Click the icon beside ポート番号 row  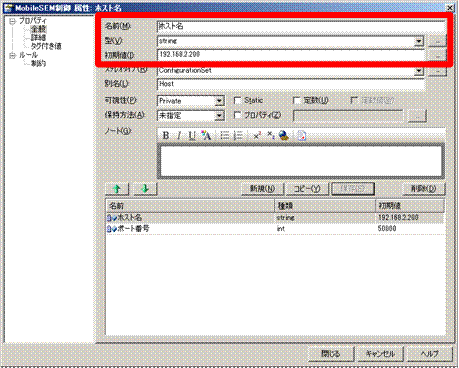pos(112,229)
